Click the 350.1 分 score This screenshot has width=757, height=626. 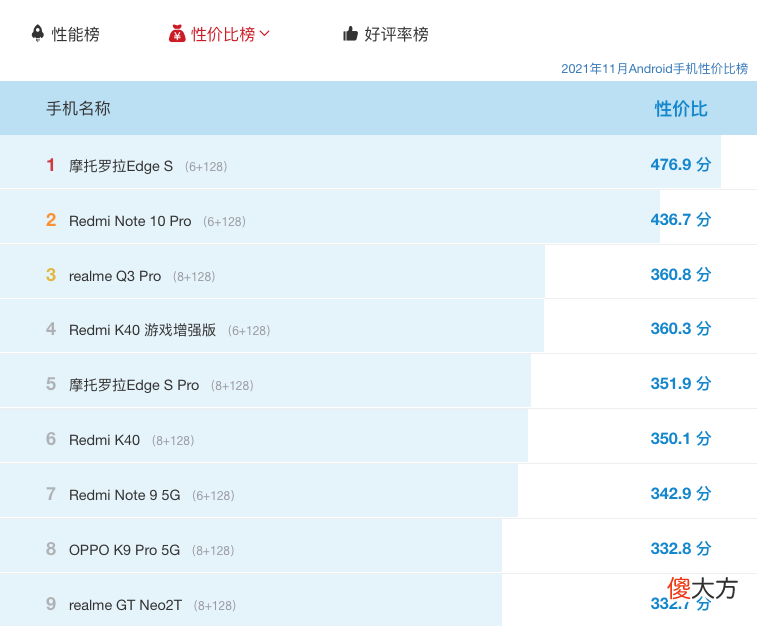tap(681, 439)
